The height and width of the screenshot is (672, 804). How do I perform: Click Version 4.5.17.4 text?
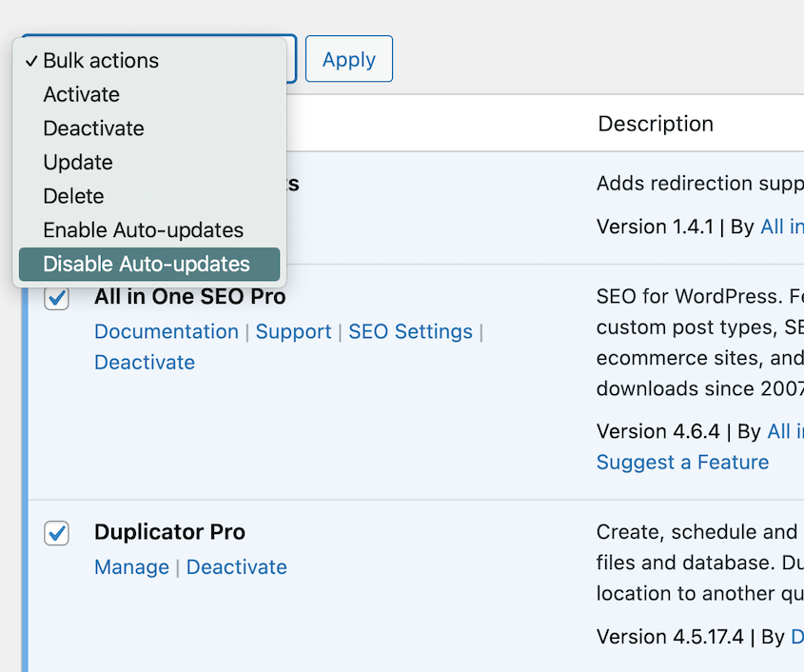point(670,637)
